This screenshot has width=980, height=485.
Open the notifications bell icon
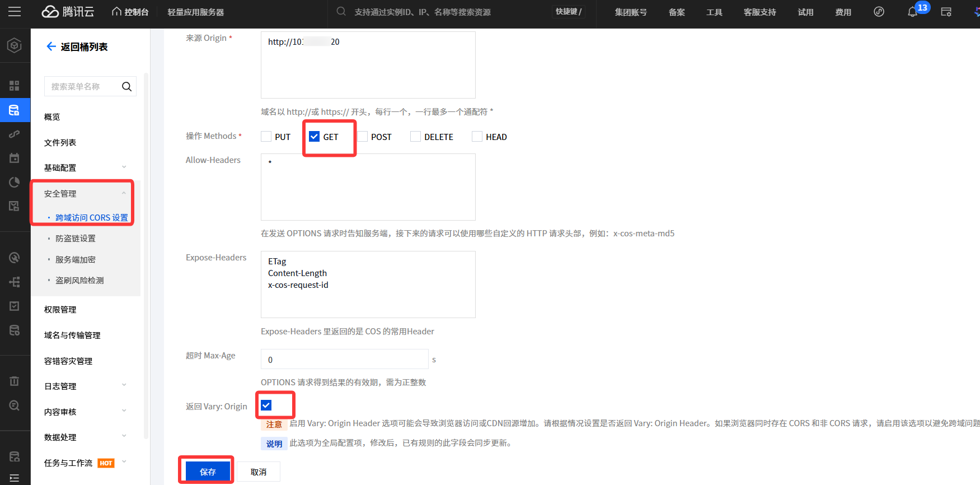[912, 12]
